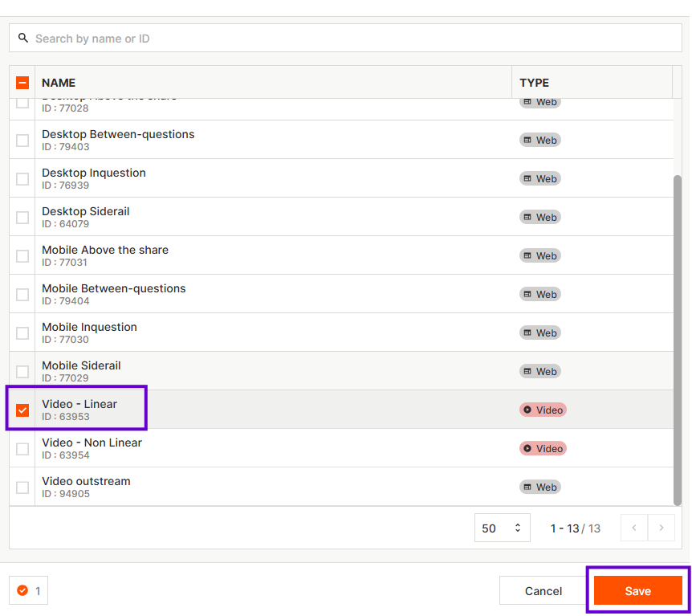Open the 50 rows-per-page dropdown
Screen dimensions: 692x616
click(502, 528)
